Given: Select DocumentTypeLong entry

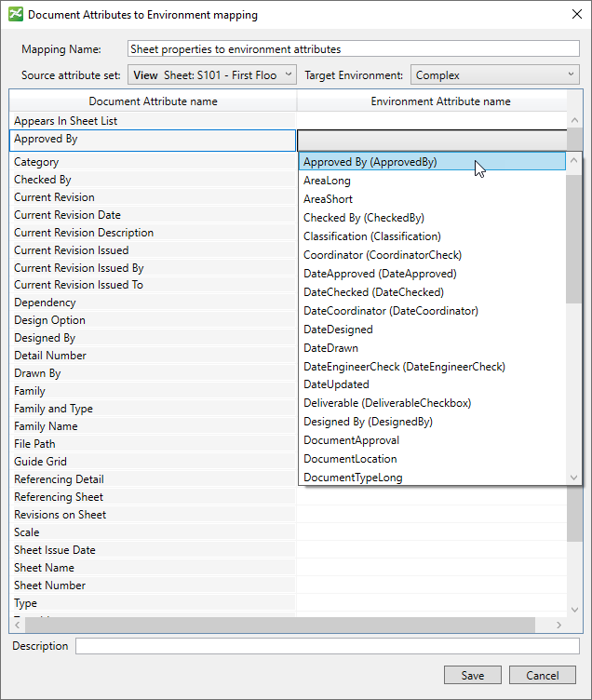Looking at the screenshot, I should pyautogui.click(x=432, y=478).
